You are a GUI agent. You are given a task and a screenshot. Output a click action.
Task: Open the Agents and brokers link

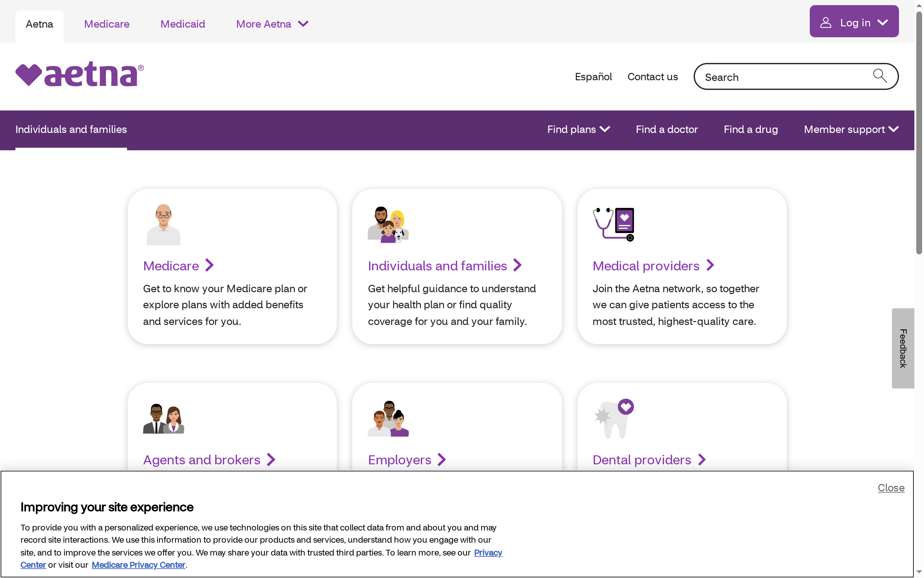point(201,460)
